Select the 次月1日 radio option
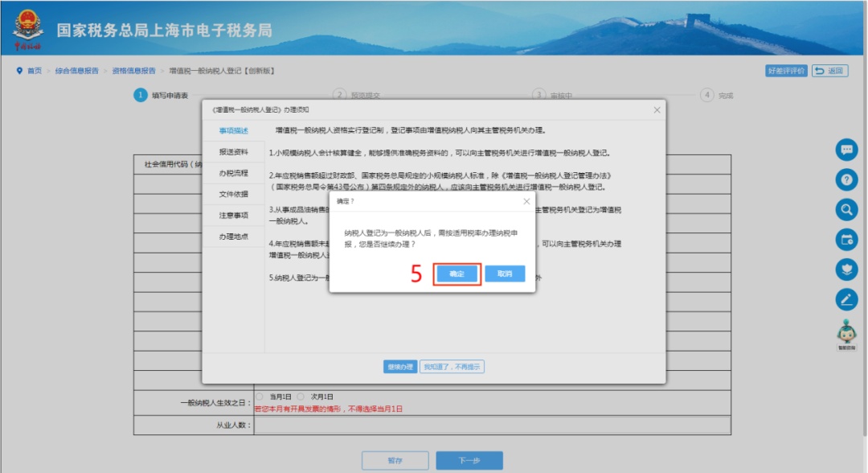Viewport: 868px width, 473px height. (x=301, y=397)
